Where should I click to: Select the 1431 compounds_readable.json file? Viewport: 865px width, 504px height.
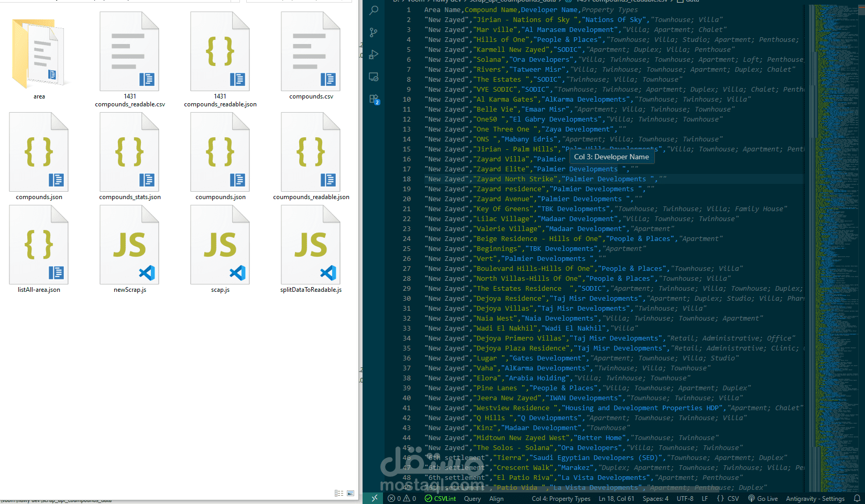220,60
